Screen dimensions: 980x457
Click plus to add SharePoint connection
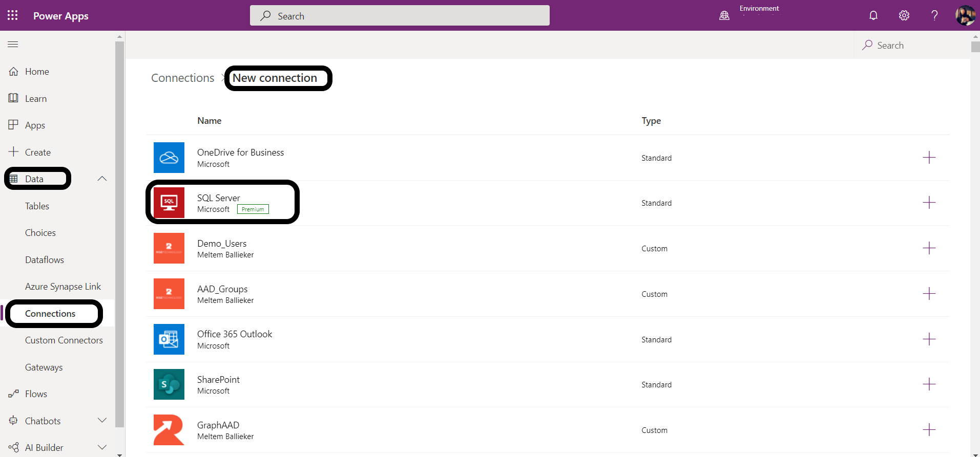(929, 384)
